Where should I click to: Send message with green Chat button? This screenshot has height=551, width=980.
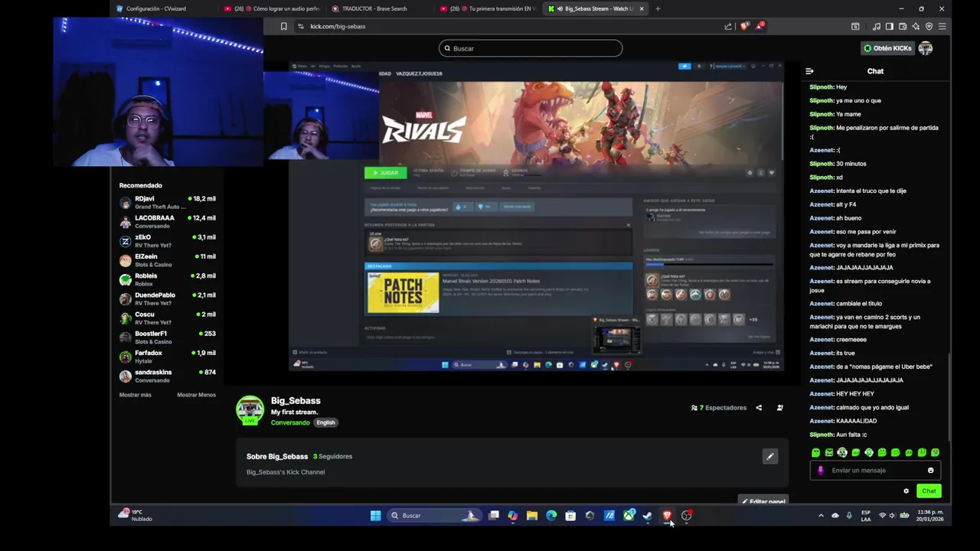click(x=929, y=491)
